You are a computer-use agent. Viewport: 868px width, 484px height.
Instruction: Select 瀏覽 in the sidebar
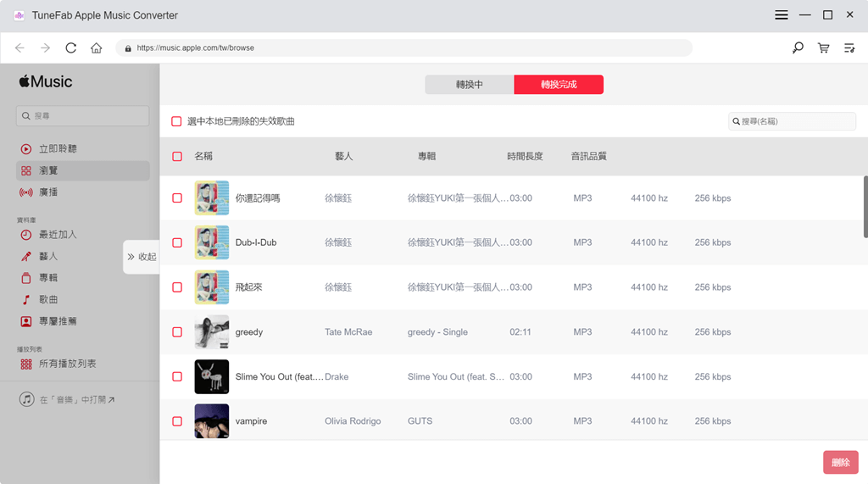coord(83,170)
